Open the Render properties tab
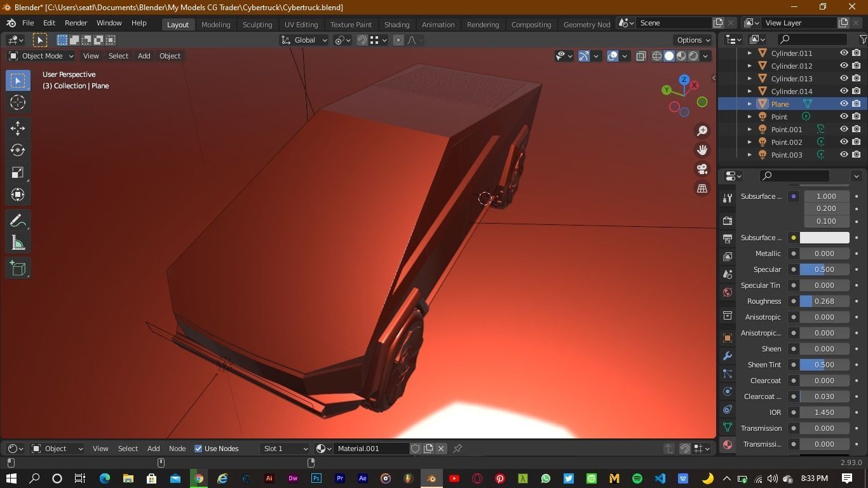Screen dimensions: 868x488 pos(728,220)
